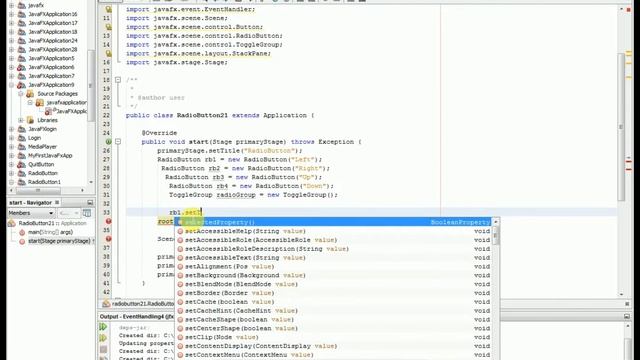This screenshot has height=360, width=640.
Task: Click the RadioButton21 class icon in Navigator
Action: tap(12, 223)
